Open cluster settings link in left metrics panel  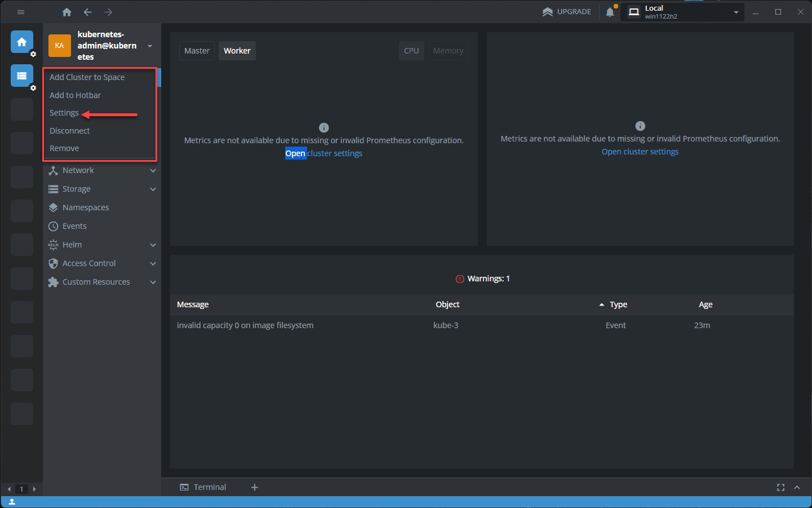[x=324, y=153]
